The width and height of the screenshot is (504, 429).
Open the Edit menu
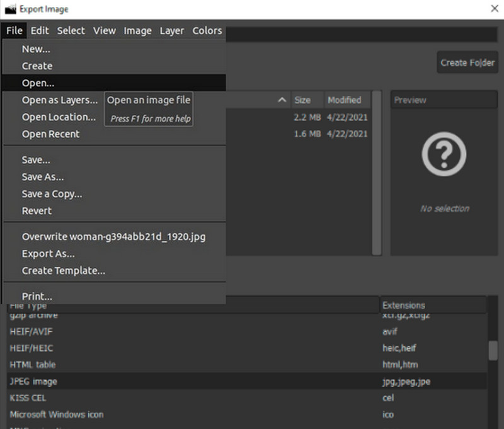[x=40, y=30]
